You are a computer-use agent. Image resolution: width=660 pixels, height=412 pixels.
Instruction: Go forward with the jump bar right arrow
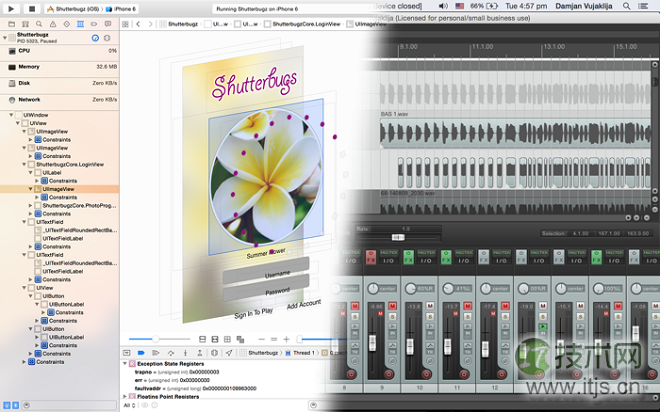point(150,24)
